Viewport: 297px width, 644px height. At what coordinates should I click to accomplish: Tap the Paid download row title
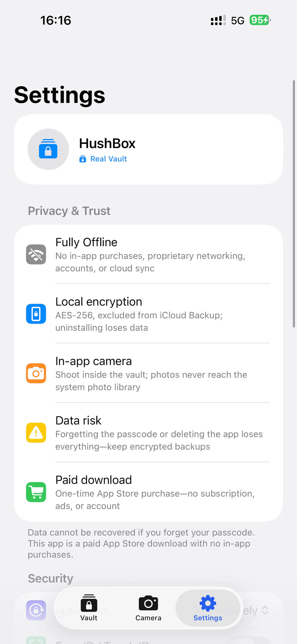tap(94, 480)
